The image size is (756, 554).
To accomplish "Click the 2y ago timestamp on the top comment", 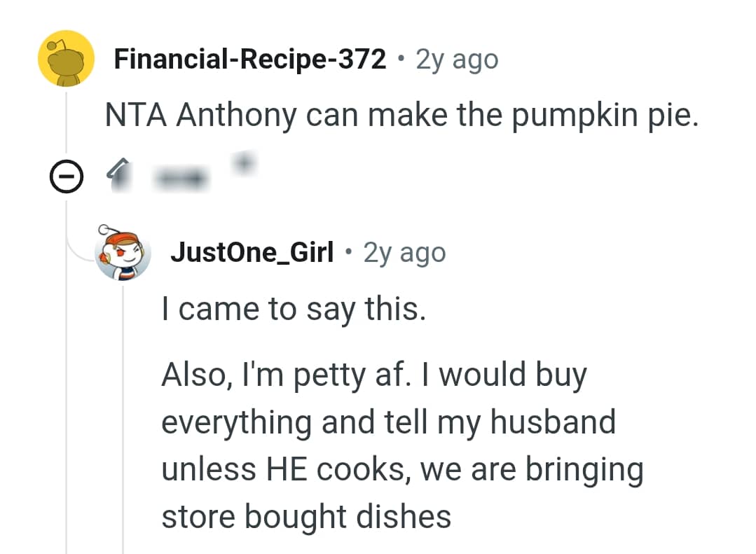I will tap(456, 59).
